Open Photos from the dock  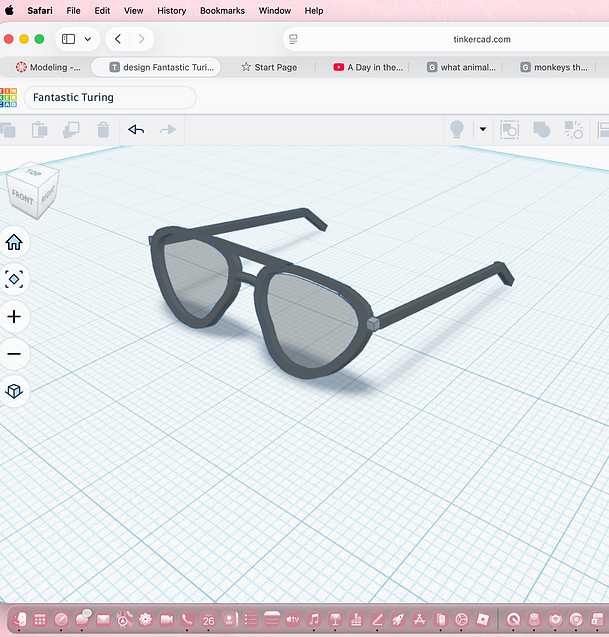click(x=145, y=619)
